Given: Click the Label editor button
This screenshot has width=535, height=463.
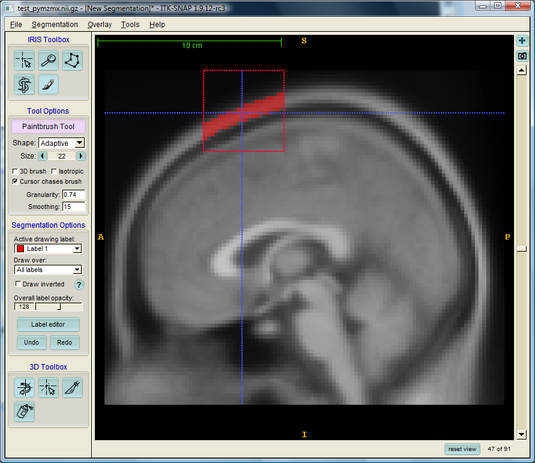Looking at the screenshot, I should 48,324.
